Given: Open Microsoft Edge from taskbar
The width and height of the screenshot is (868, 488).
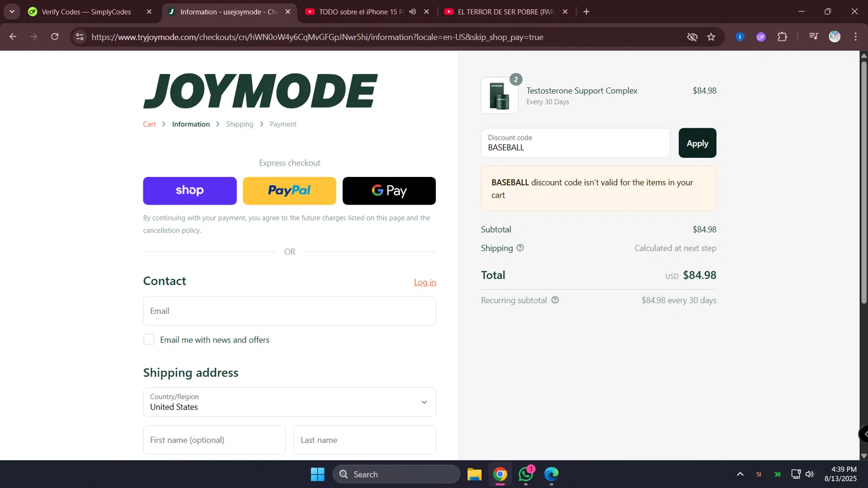Looking at the screenshot, I should pos(551,474).
